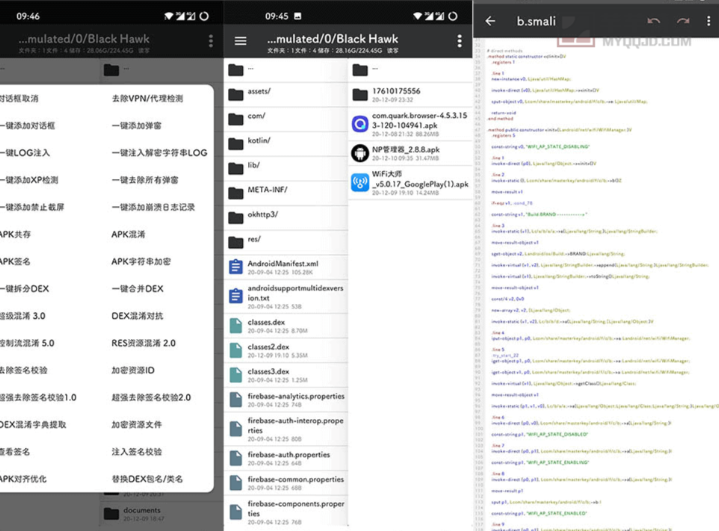Choose 超强去除签名校验2.0 option
The width and height of the screenshot is (719, 531).
(151, 397)
